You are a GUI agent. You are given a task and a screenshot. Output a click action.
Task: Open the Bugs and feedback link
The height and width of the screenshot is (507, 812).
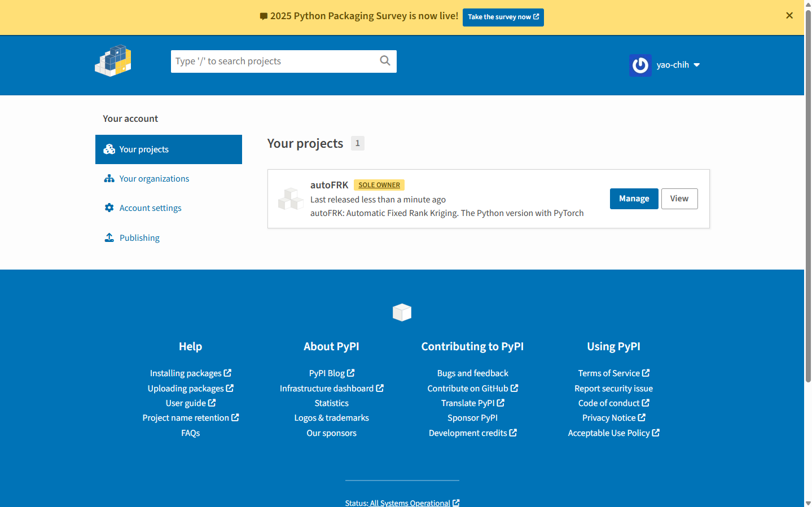coord(473,373)
